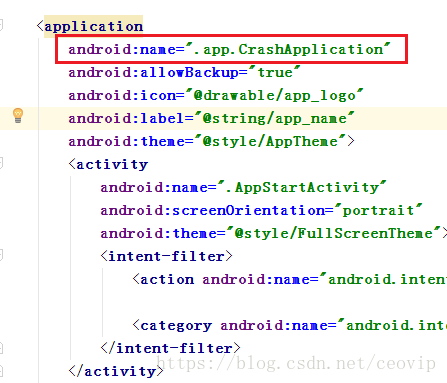Click the action android:name line
447x383 pixels.
coord(290,279)
